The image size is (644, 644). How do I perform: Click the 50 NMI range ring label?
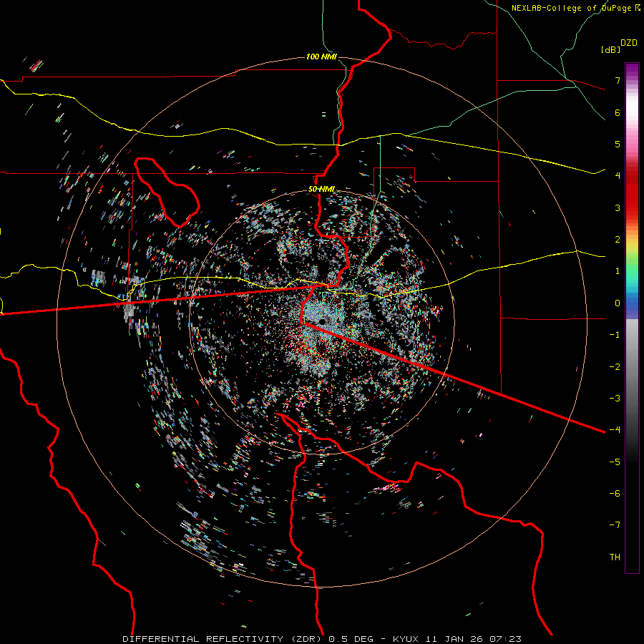click(321, 189)
